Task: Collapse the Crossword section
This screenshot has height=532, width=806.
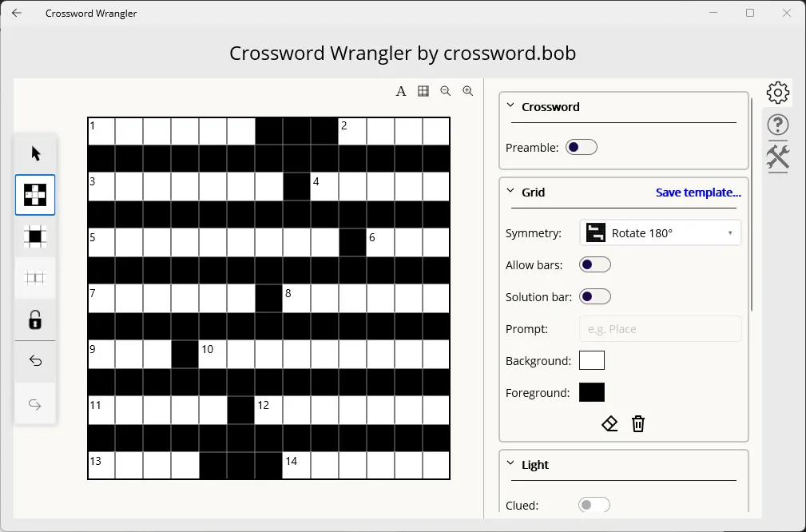Action: coord(510,106)
